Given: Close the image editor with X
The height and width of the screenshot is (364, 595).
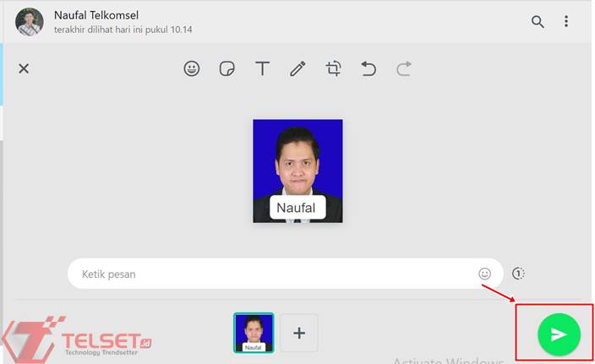Looking at the screenshot, I should (x=24, y=69).
